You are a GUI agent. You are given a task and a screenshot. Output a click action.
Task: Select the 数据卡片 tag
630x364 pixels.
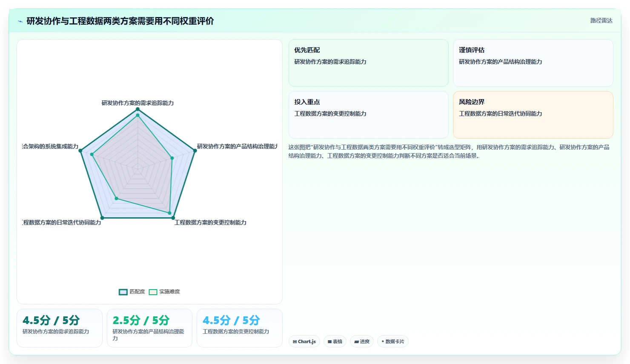click(393, 341)
